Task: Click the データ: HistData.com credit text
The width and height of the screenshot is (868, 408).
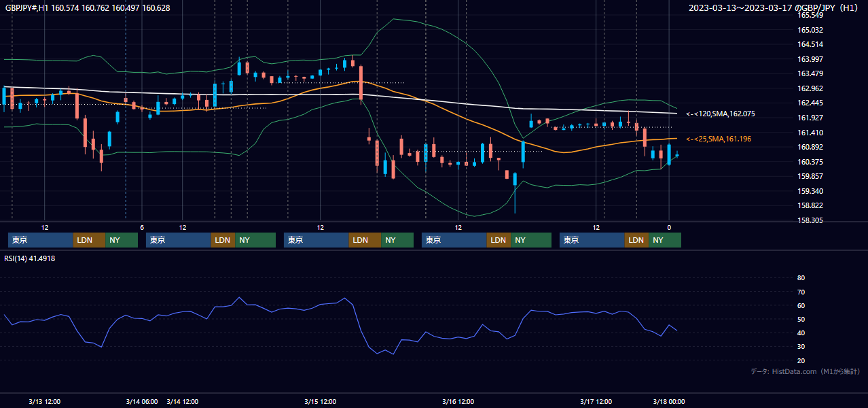Action: click(805, 371)
